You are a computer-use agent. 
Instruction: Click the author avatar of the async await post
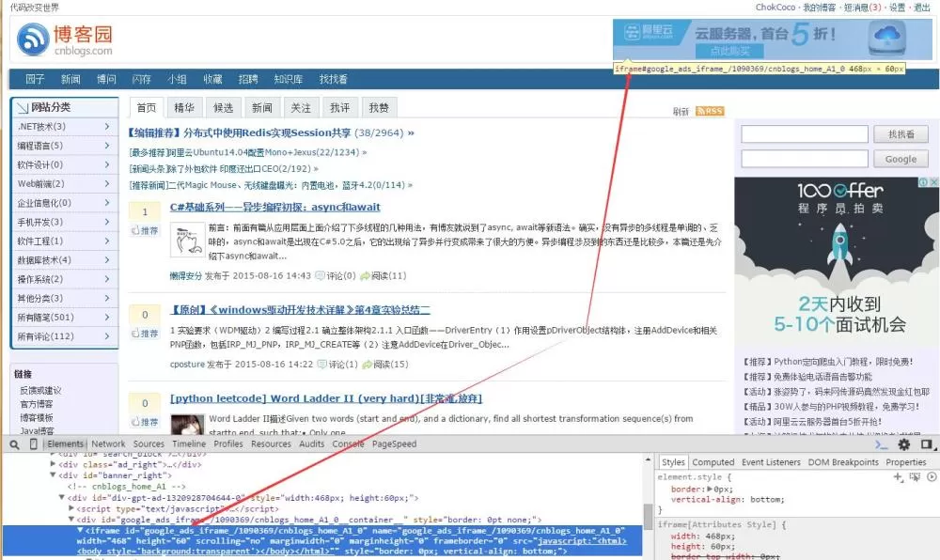188,240
